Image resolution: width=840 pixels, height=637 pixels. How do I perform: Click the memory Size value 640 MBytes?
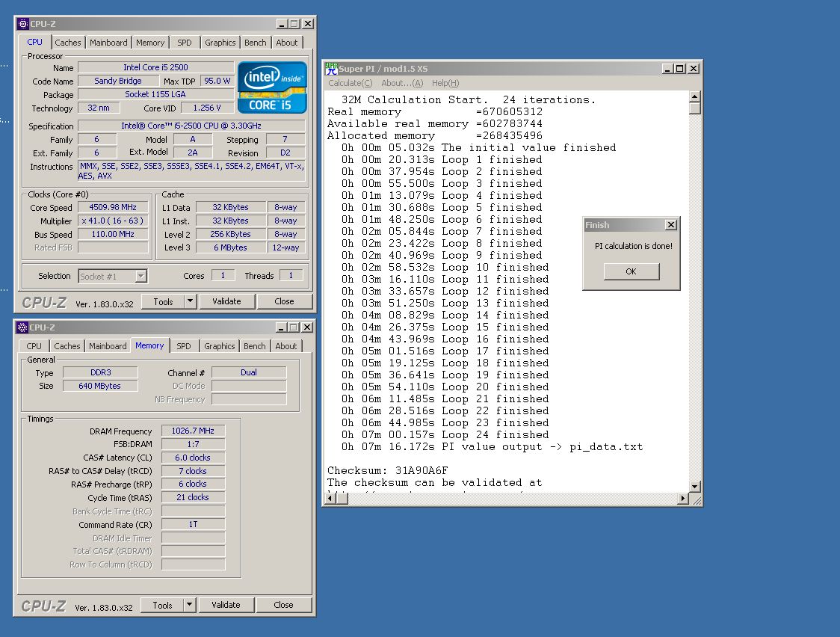click(100, 386)
